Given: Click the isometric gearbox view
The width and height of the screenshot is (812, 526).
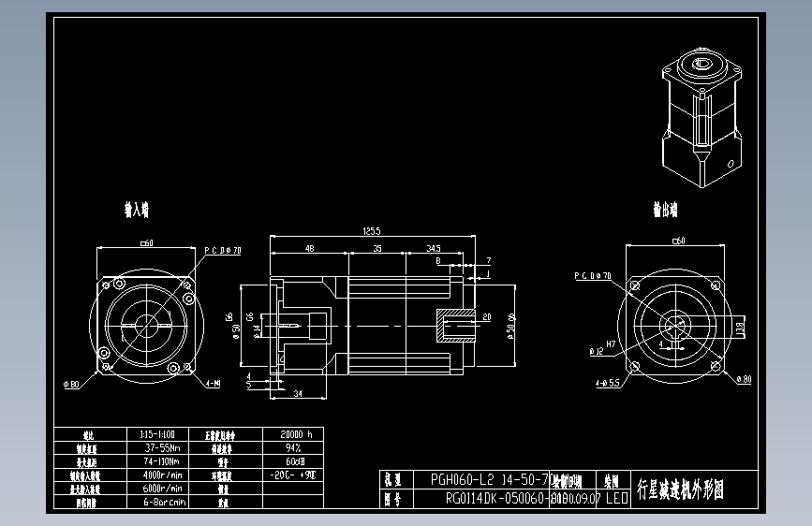Looking at the screenshot, I should click(701, 118).
